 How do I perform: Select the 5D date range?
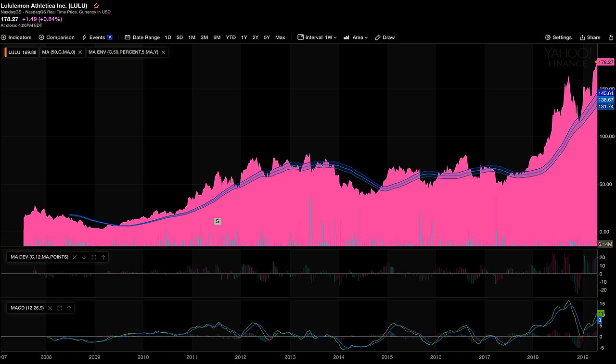(x=180, y=38)
